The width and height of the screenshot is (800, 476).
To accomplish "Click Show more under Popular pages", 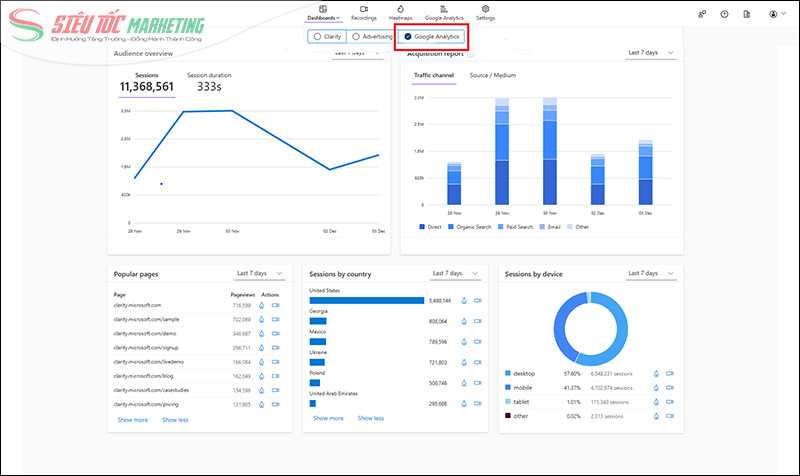I will [x=133, y=420].
